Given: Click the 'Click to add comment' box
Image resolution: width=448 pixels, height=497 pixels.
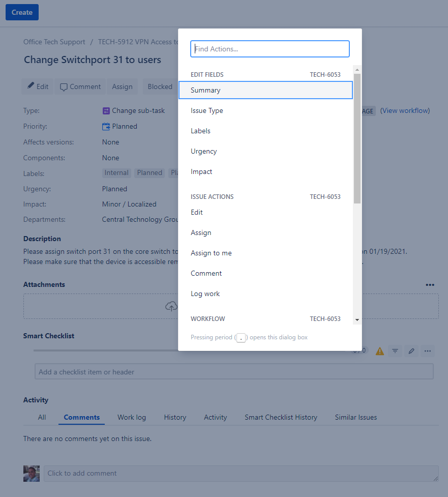Looking at the screenshot, I should pyautogui.click(x=241, y=474).
